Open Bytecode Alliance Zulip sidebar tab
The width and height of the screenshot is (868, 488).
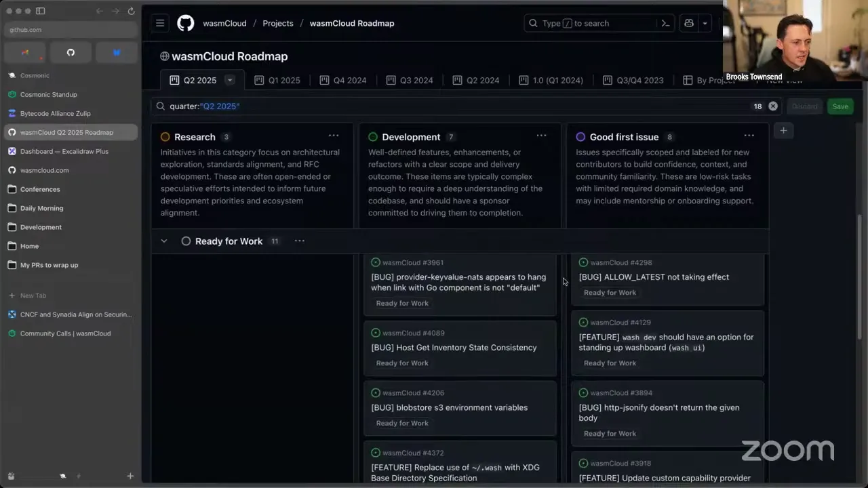click(71, 113)
